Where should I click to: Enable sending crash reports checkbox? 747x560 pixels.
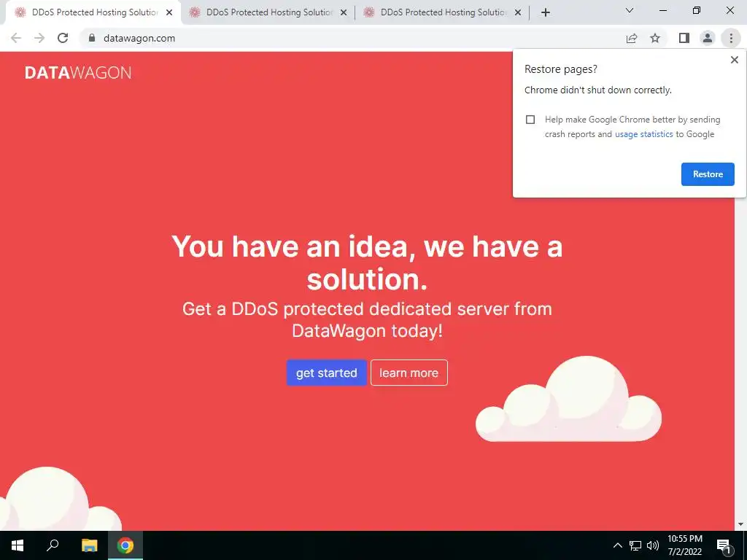(530, 120)
